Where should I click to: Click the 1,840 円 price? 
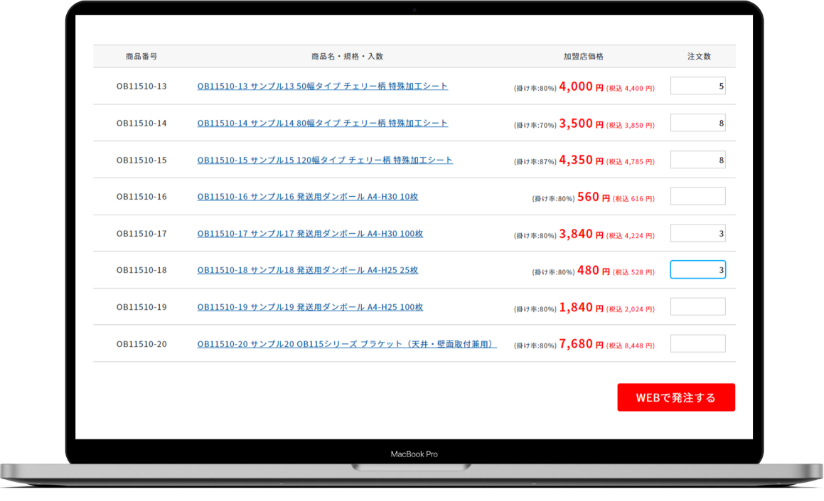581,308
